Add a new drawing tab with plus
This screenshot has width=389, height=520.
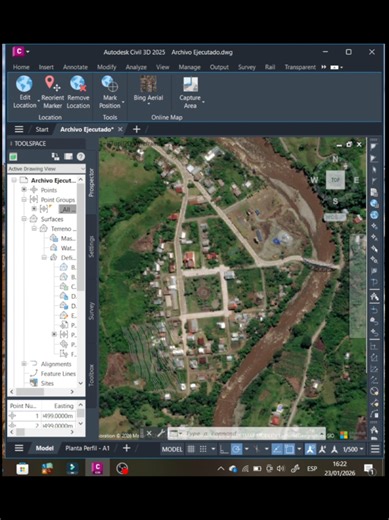point(136,129)
